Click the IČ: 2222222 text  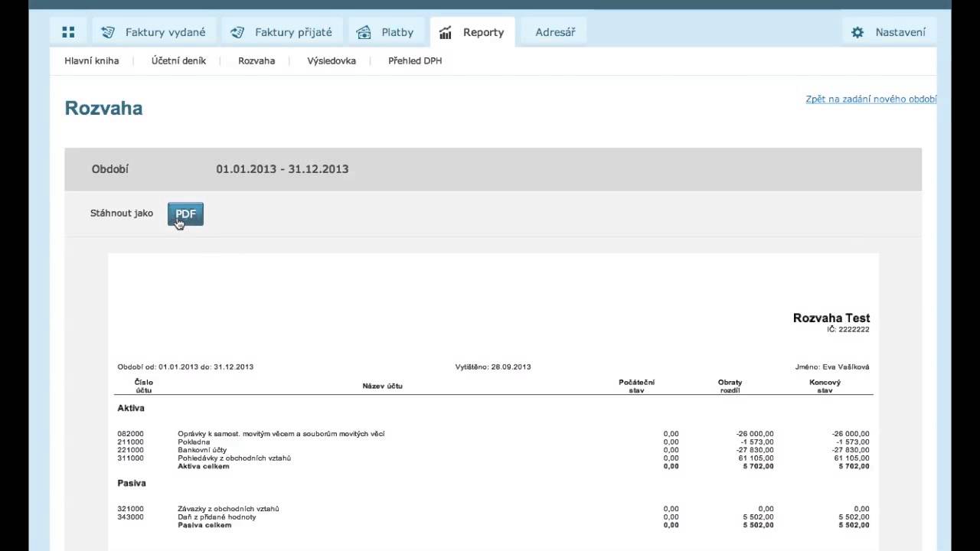pos(848,329)
